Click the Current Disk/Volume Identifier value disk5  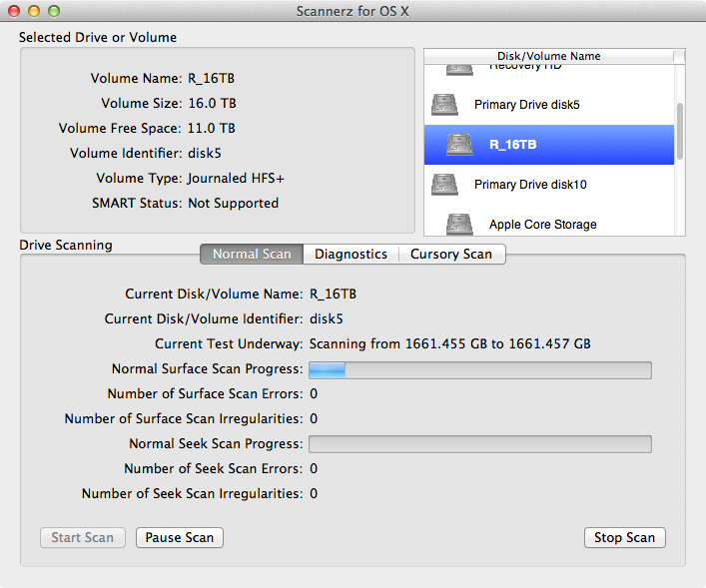tap(327, 318)
